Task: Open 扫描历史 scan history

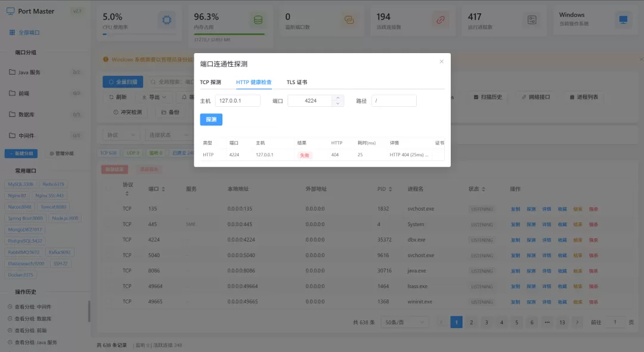Action: tap(488, 97)
